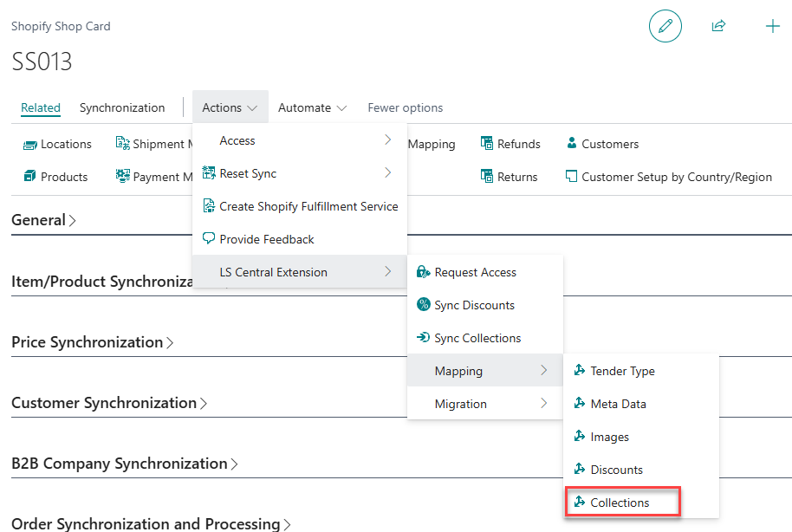Click the SS013 record title
This screenshot has width=792, height=532.
coord(42,62)
